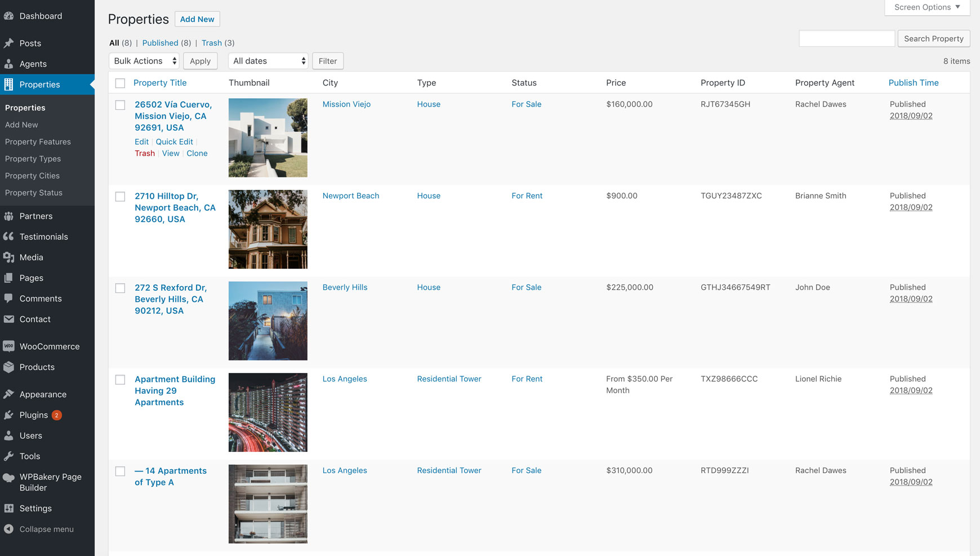
Task: Click Quick Edit for 26502 Vía Cuervo
Action: click(175, 142)
